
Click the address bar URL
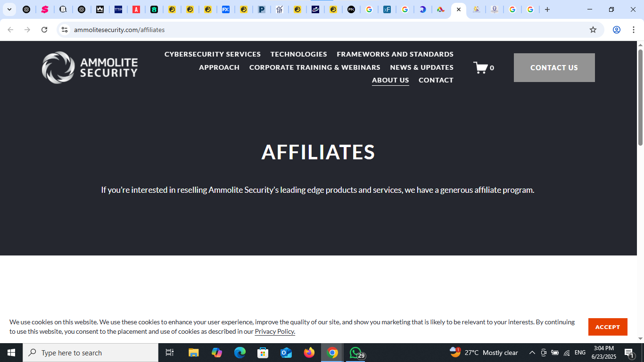119,30
